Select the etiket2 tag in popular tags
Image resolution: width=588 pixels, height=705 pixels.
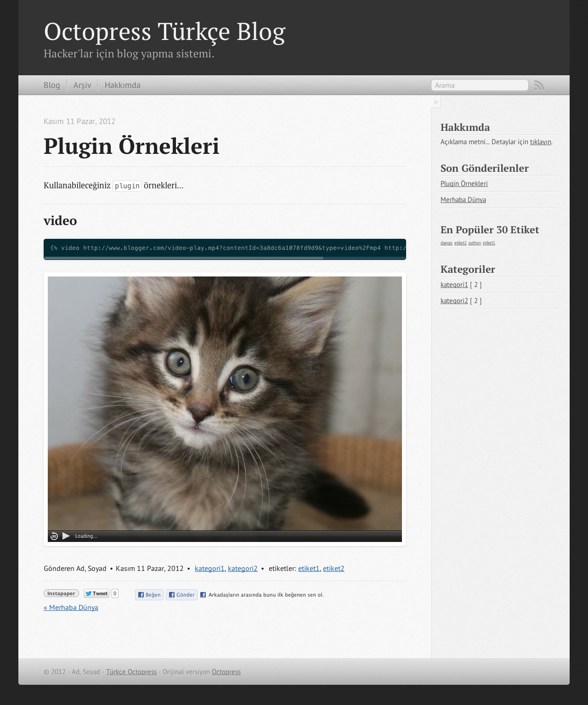pos(460,243)
